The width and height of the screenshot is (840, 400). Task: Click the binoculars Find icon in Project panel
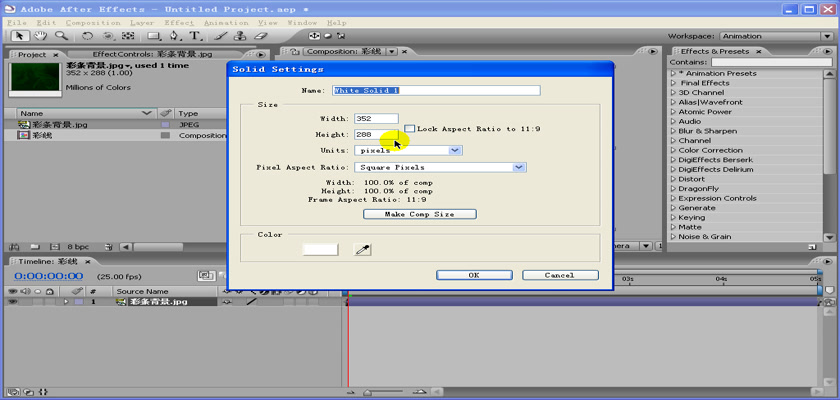pos(14,247)
